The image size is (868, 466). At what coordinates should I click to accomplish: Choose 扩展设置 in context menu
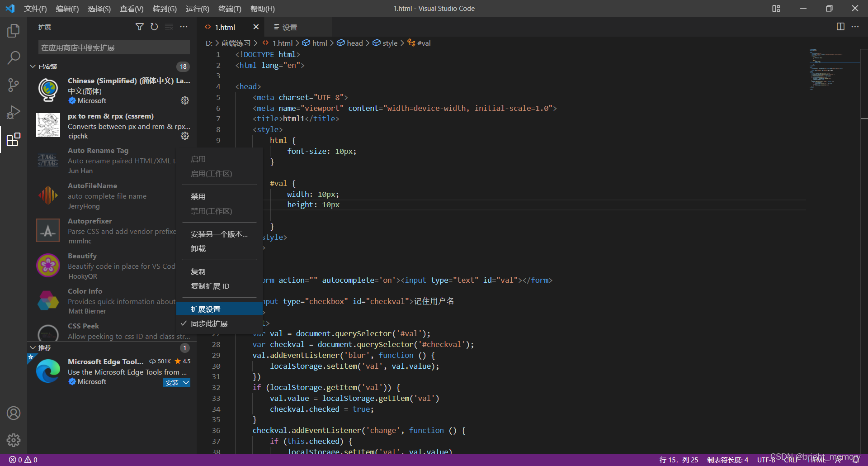pos(219,309)
